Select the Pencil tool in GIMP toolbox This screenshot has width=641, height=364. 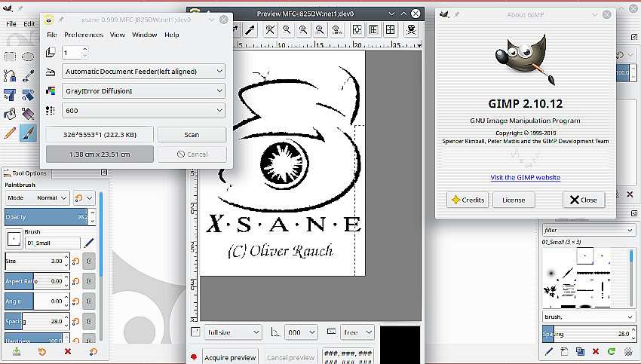pyautogui.click(x=10, y=133)
